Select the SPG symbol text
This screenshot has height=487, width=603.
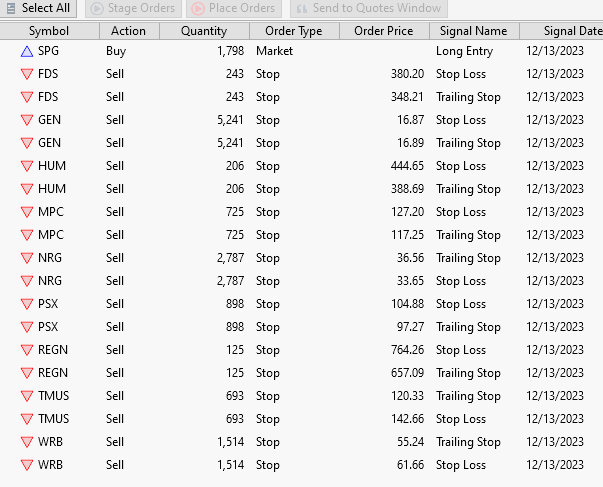(x=48, y=51)
